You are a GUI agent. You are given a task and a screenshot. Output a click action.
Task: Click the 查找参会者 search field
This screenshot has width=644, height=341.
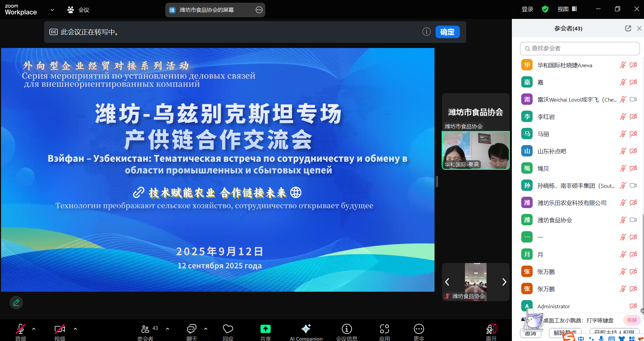(x=579, y=49)
